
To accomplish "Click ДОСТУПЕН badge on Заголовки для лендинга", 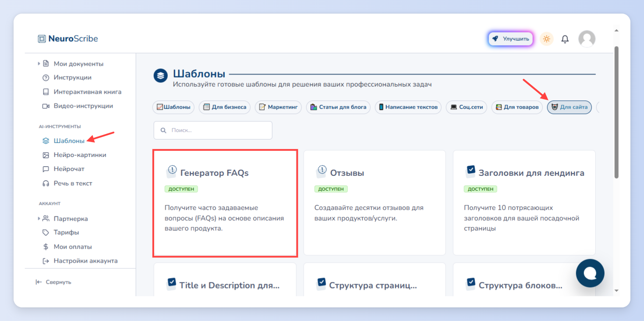I will pyautogui.click(x=481, y=189).
